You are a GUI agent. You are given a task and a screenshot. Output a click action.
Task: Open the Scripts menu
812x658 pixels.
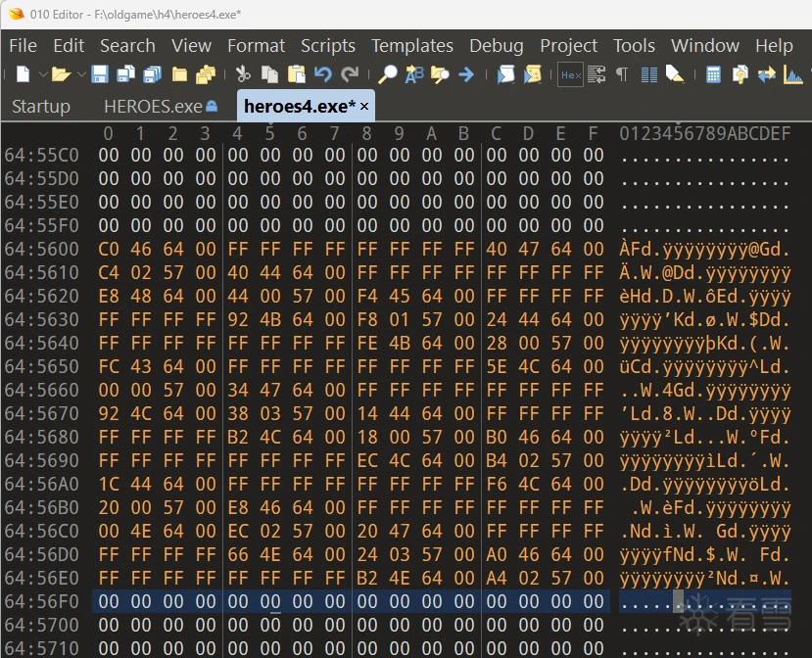point(328,46)
